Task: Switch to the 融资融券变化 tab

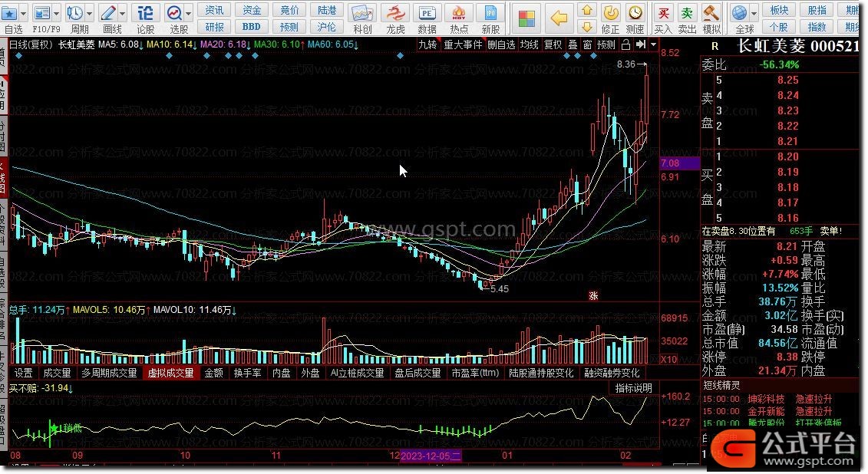Action: click(x=612, y=373)
